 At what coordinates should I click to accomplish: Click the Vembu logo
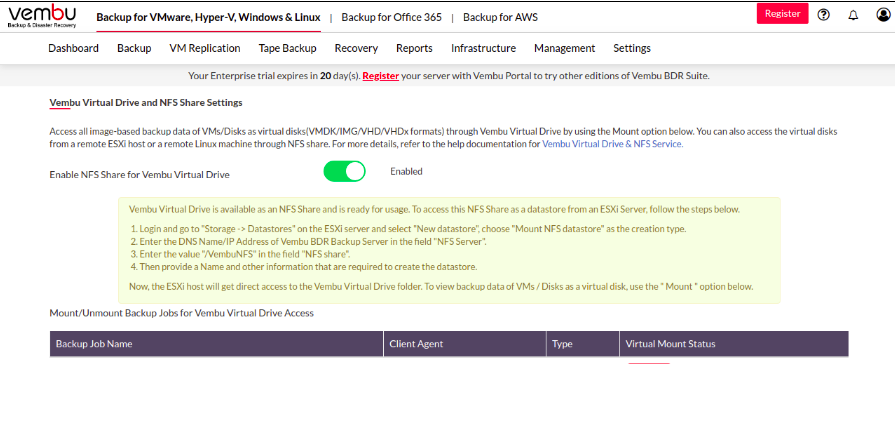pos(42,17)
